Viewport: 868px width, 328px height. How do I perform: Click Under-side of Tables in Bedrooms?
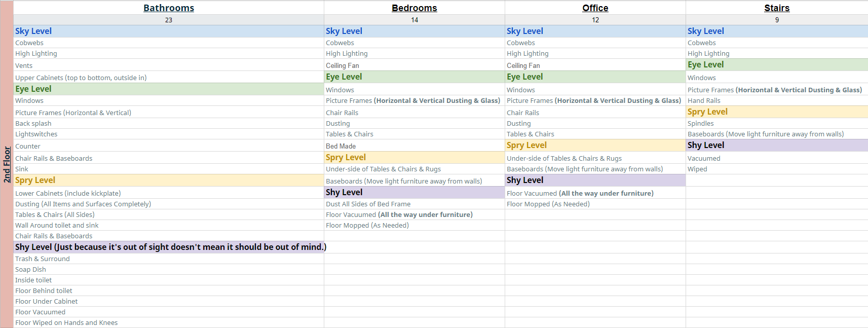414,169
